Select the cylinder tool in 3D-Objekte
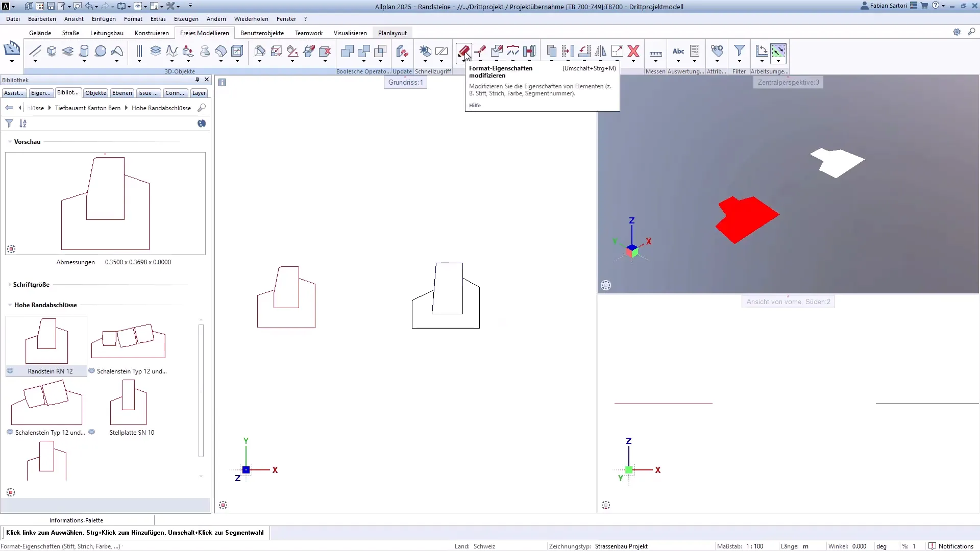The image size is (980, 551). 84,51
